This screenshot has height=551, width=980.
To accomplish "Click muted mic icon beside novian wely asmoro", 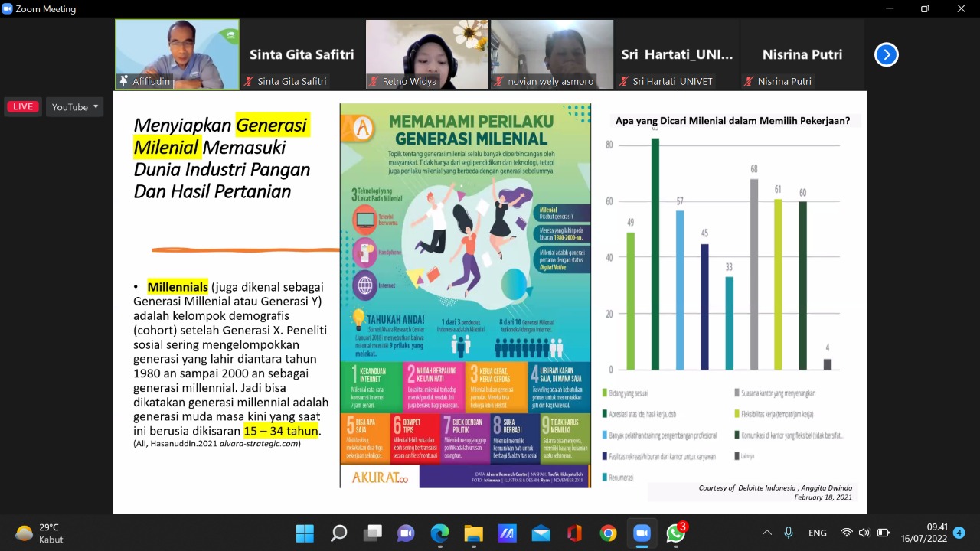I will tap(499, 81).
